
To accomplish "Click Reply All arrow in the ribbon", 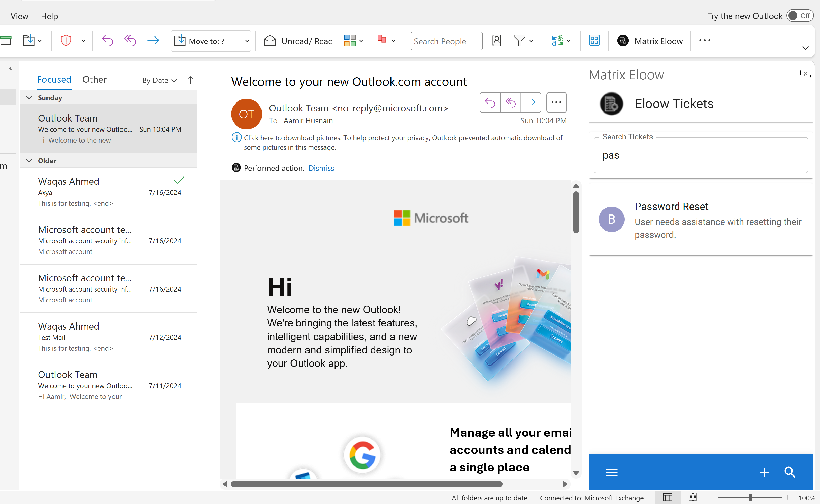I will click(x=130, y=41).
